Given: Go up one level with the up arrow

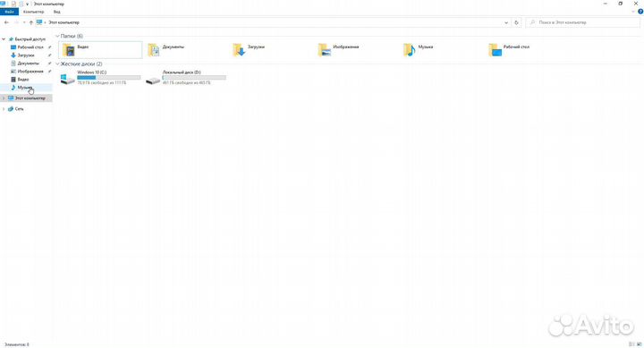Looking at the screenshot, I should pos(31,22).
